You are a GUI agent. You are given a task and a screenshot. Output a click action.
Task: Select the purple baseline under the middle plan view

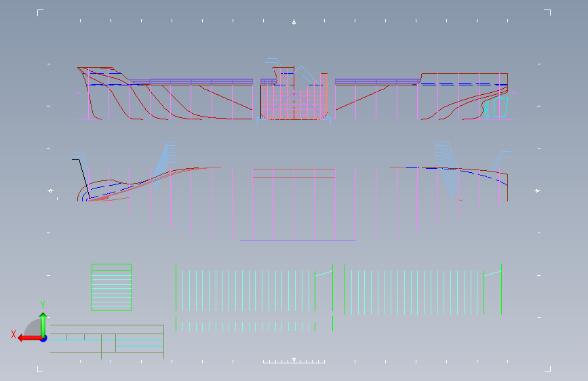297,240
